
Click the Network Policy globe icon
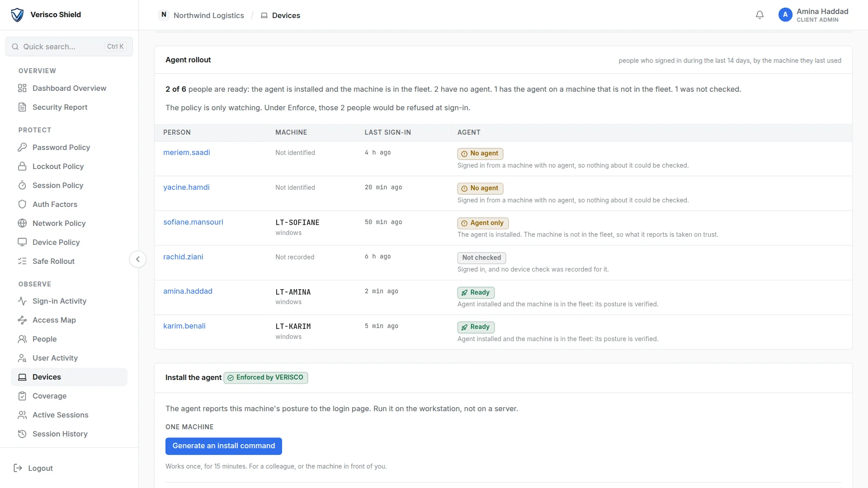(x=22, y=223)
